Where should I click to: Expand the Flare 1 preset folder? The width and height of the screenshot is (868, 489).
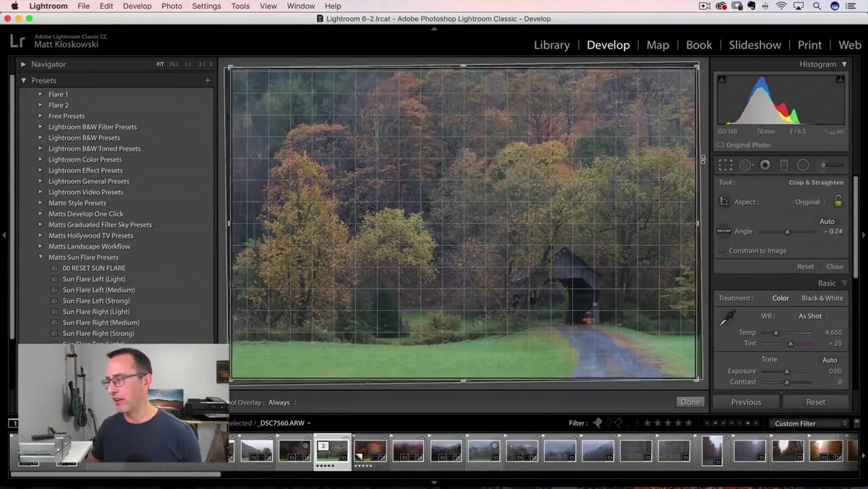(x=41, y=94)
